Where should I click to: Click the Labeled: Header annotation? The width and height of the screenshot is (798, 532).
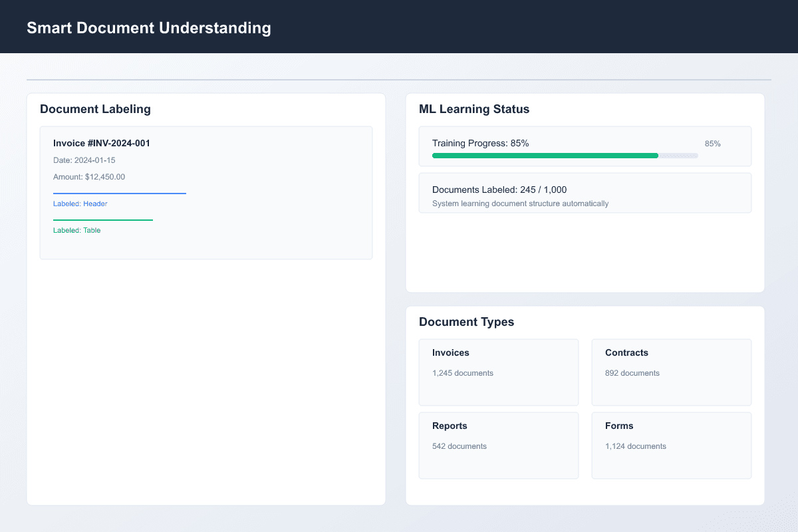tap(80, 203)
